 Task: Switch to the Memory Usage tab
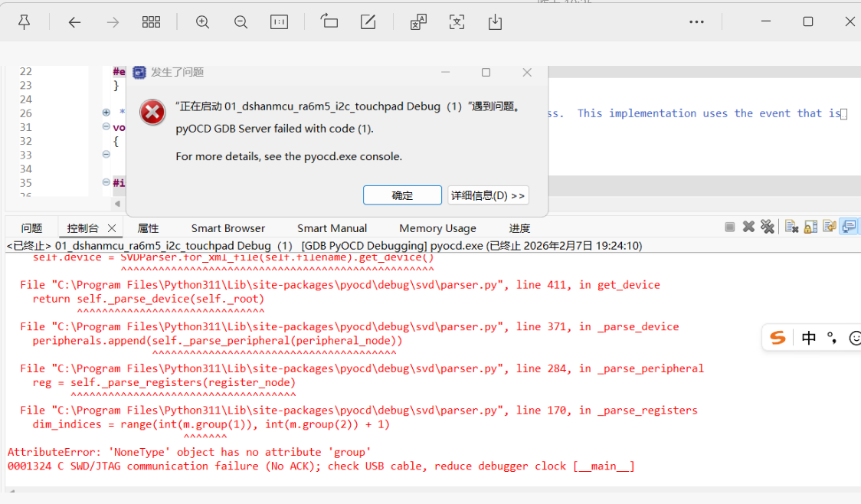click(x=437, y=228)
